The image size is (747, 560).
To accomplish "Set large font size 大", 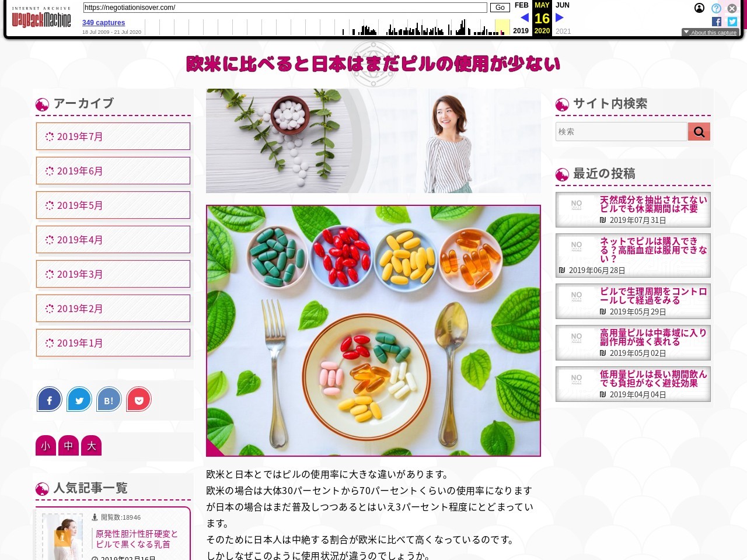I will pyautogui.click(x=92, y=446).
